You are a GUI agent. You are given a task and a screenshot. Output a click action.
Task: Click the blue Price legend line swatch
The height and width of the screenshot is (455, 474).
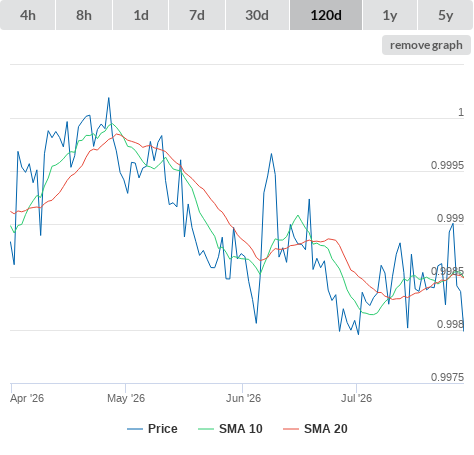135,429
